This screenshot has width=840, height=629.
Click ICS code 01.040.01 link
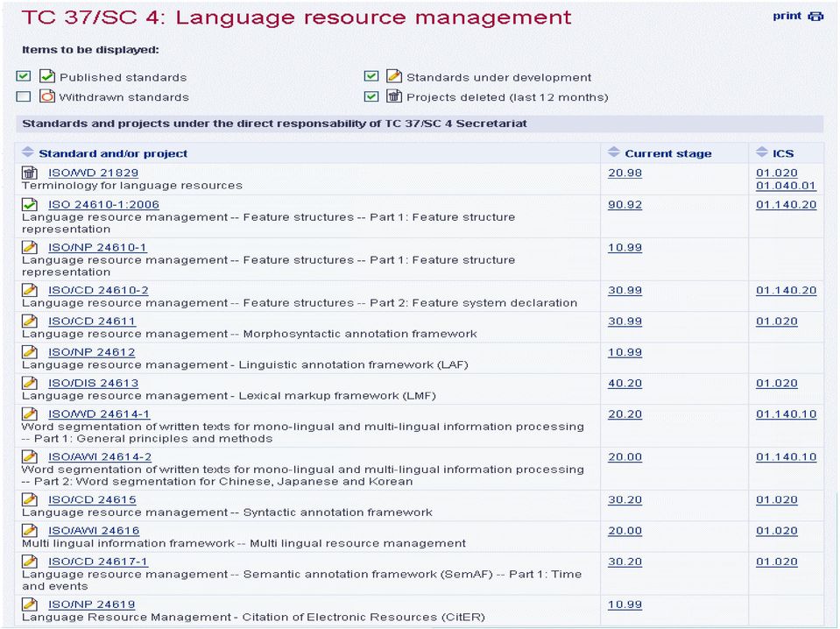[x=786, y=186]
